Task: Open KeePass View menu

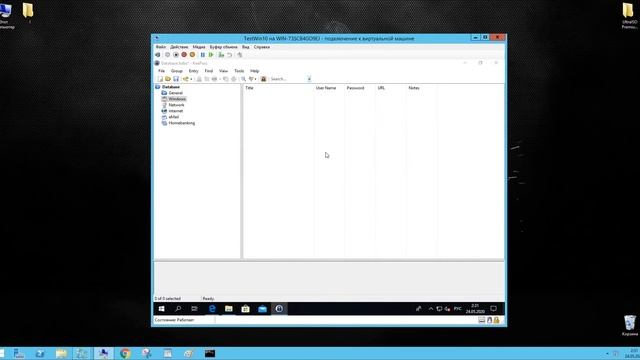Action: (223, 71)
